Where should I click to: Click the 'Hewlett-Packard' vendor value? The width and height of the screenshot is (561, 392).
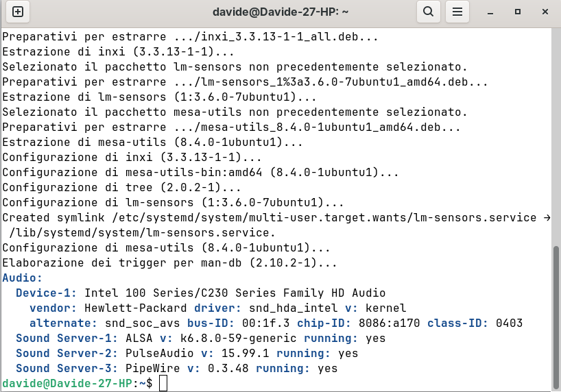click(135, 308)
